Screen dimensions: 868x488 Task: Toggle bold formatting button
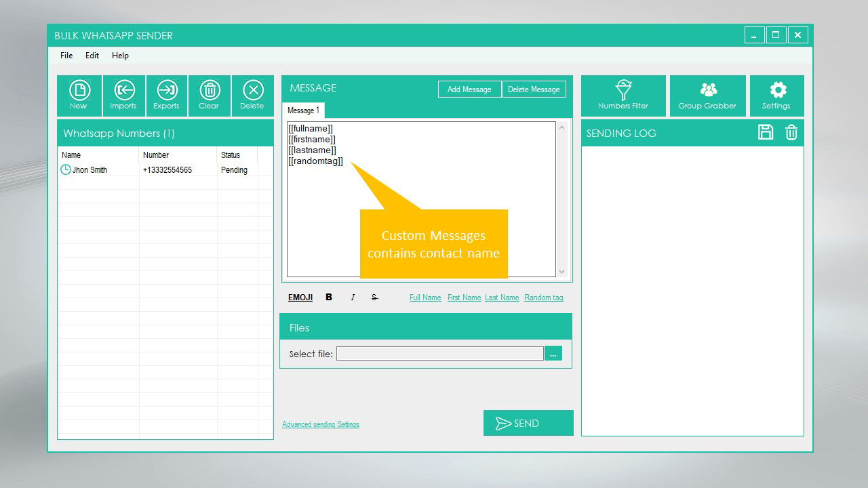pyautogui.click(x=329, y=297)
